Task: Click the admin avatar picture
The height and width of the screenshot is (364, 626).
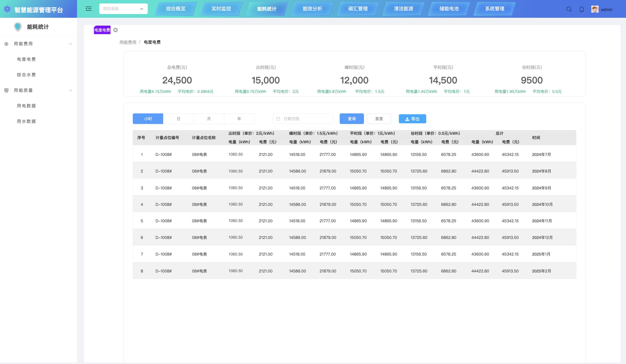Action: (x=595, y=9)
